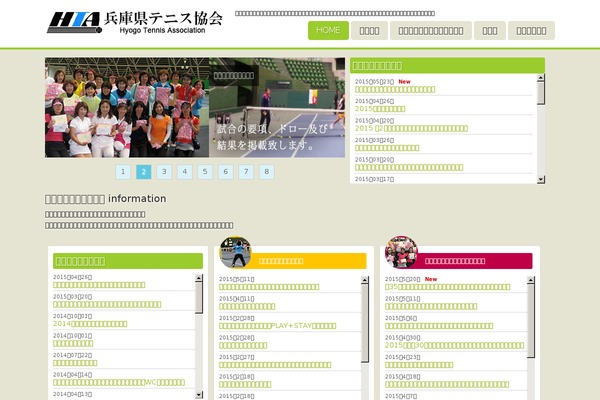600x400 pixels.
Task: Open the link containing WC dated 2014-04-14
Action: [x=119, y=382]
